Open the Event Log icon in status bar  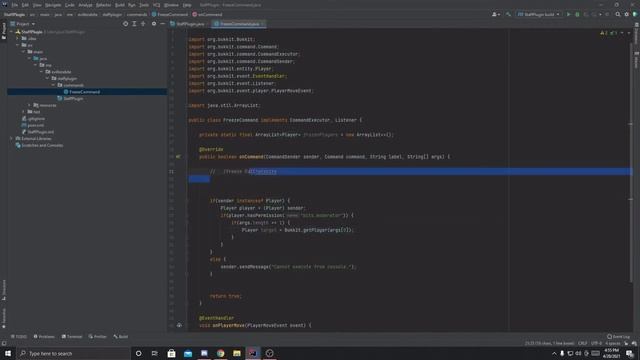(x=609, y=337)
